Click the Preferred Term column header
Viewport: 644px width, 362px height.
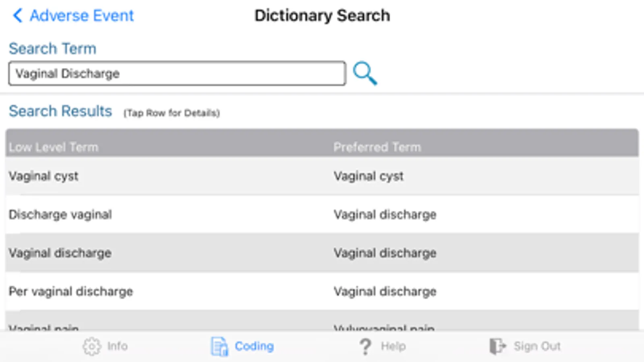(377, 147)
